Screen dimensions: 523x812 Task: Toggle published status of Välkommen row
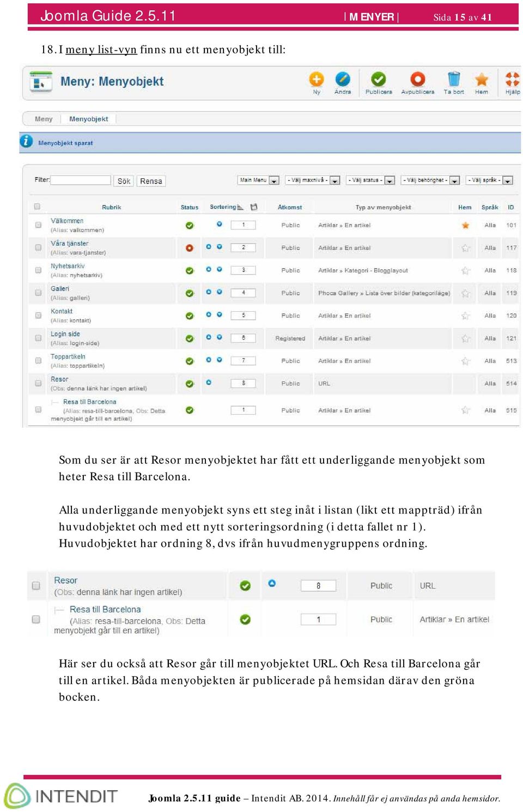190,225
